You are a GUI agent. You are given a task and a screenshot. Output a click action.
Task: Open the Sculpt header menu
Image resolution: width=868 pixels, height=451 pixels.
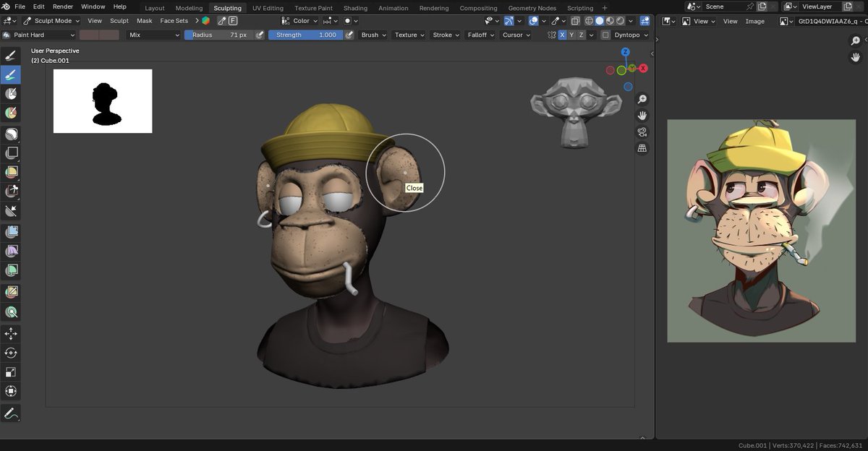[x=119, y=21]
